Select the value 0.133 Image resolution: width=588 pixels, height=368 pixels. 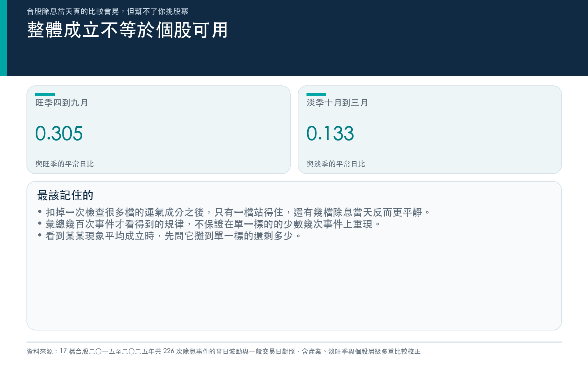click(x=330, y=133)
